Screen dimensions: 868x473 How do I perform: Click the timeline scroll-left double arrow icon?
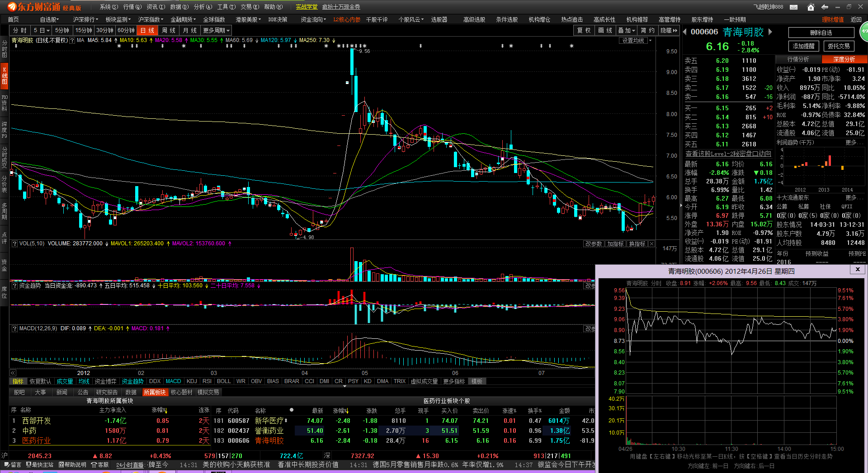pos(13,373)
